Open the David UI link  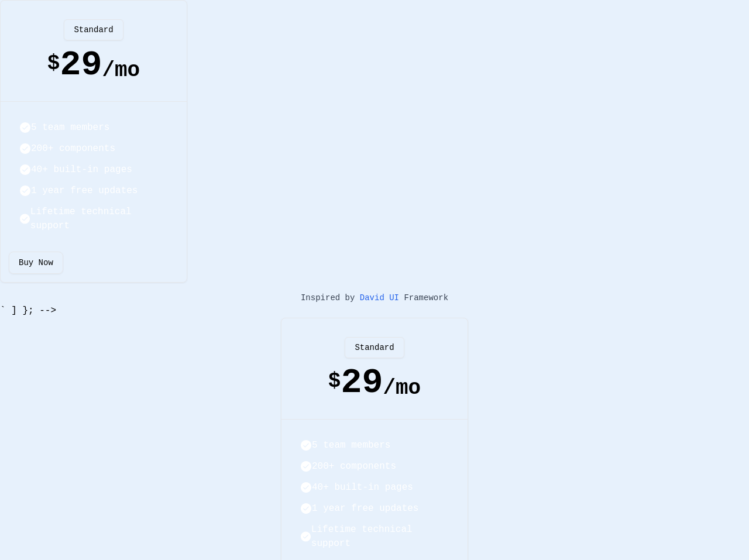[379, 298]
